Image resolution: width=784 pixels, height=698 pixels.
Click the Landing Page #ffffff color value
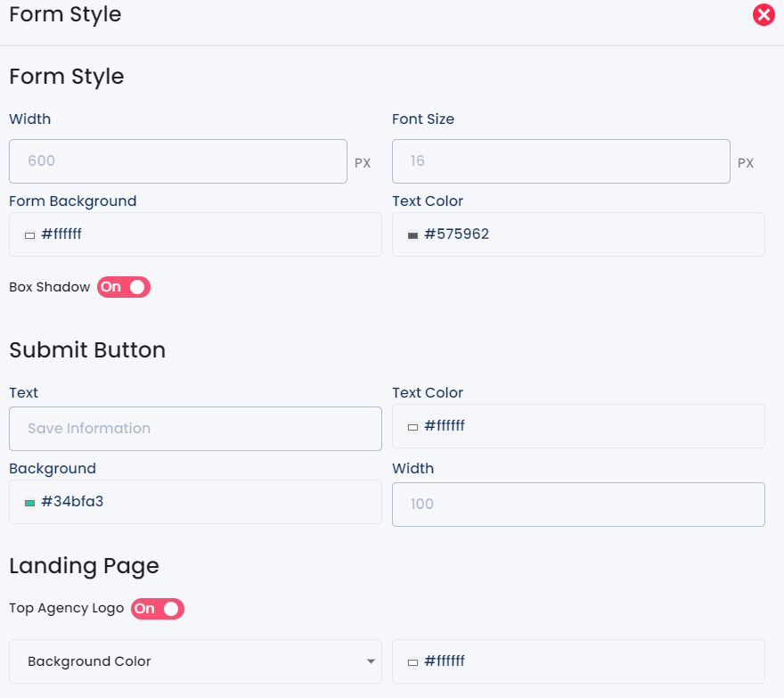point(445,661)
